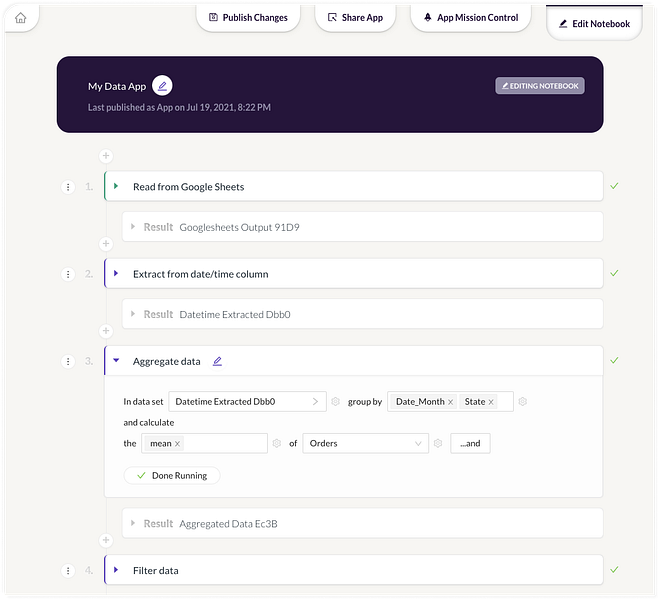Switch to Edit Notebook tab

(x=594, y=24)
